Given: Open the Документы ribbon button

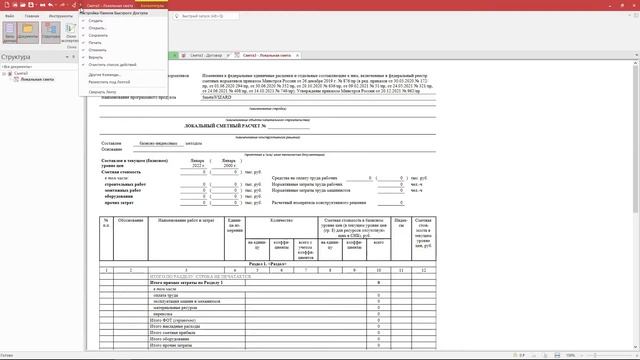Looking at the screenshot, I should [28, 32].
